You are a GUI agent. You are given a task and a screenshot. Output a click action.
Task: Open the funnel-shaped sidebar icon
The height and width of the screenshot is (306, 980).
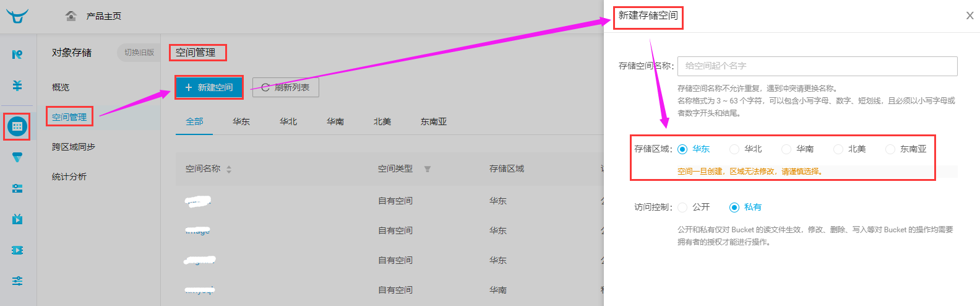point(17,157)
